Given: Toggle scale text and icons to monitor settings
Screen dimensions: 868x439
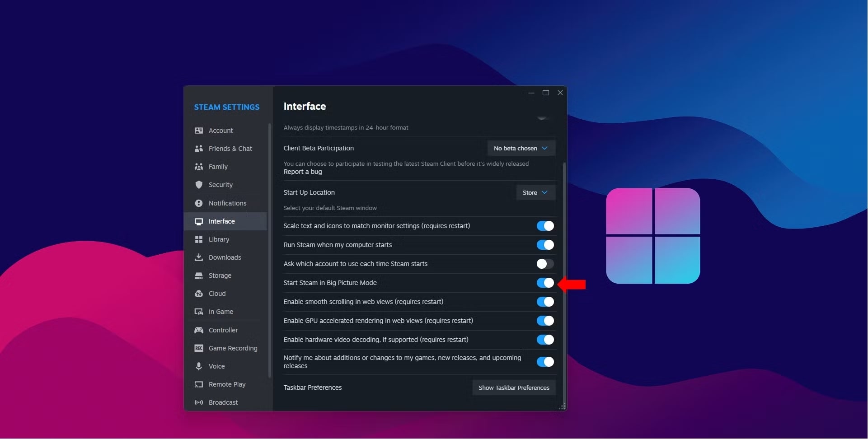Looking at the screenshot, I should 545,226.
